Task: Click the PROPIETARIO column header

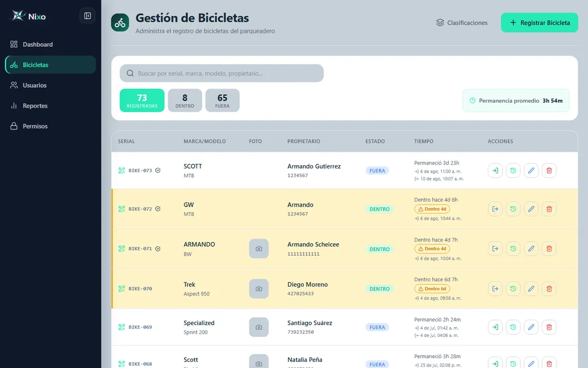Action: tap(304, 142)
